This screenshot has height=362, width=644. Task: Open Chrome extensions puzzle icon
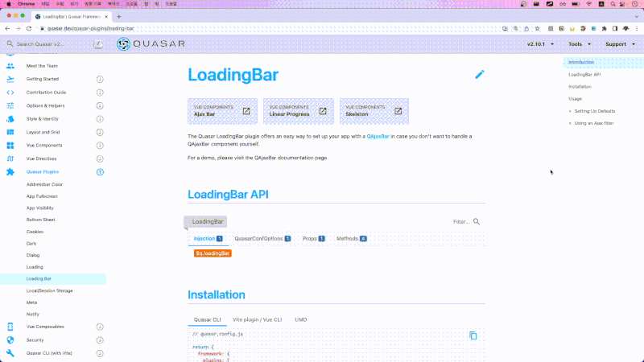[605, 28]
